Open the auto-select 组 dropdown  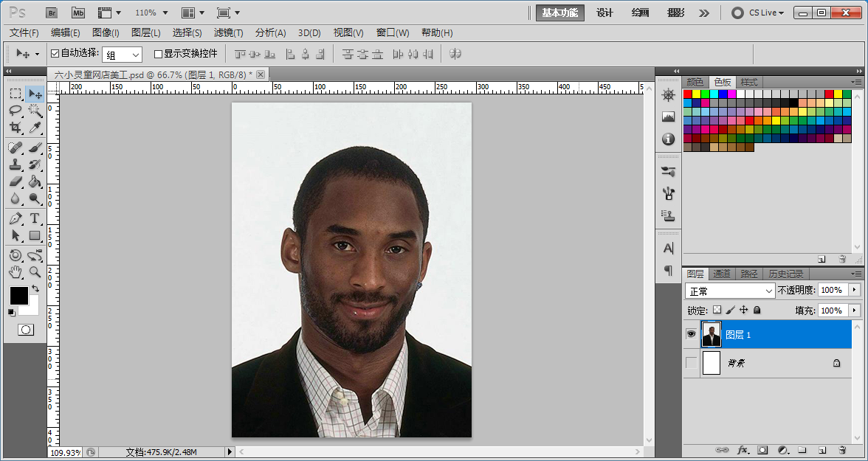122,55
